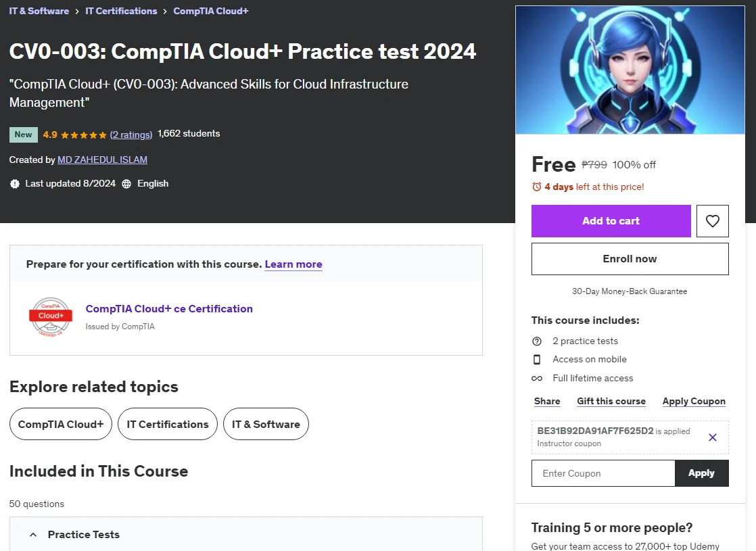756x551 pixels.
Task: Click the Enter Coupon input field
Action: coord(603,473)
